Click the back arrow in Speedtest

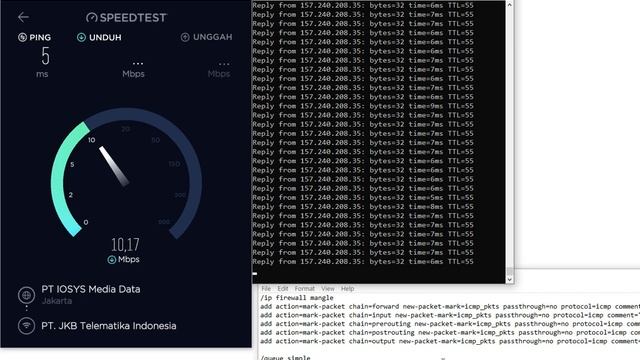click(x=23, y=17)
